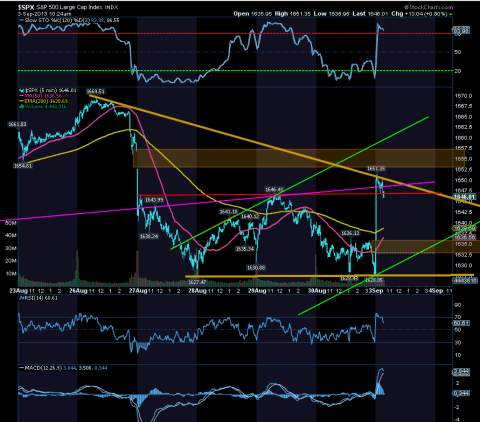Click the 1652.5 price axis label

point(463,169)
